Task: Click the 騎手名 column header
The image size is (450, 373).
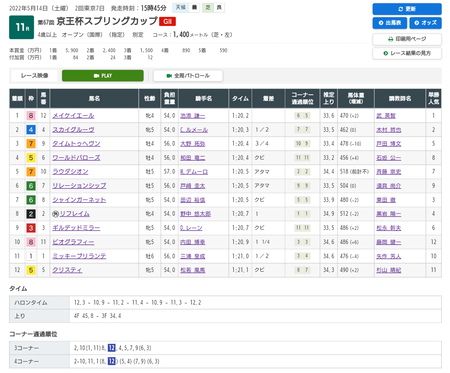Action: (x=203, y=98)
